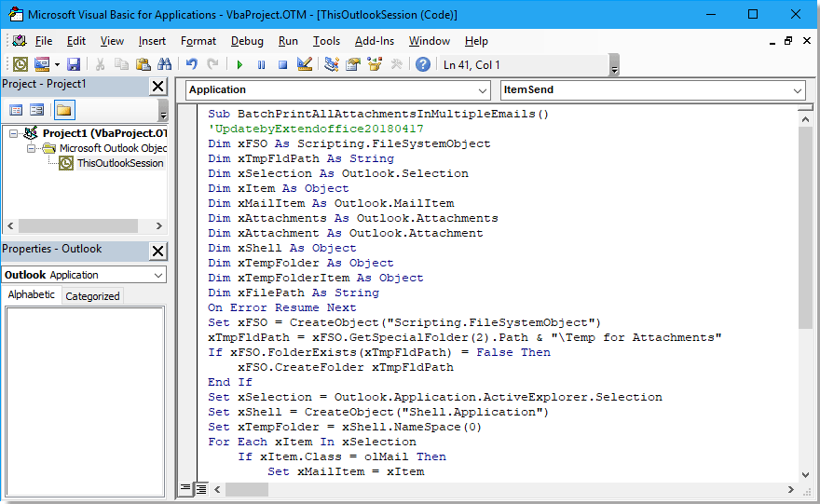Click the Find binoculars icon
Image resolution: width=820 pixels, height=504 pixels.
click(164, 64)
